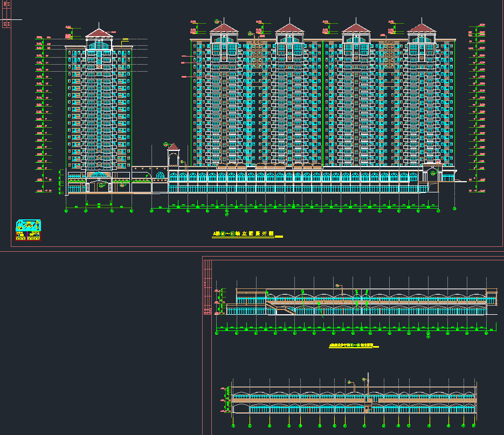Click the stacked double grid bubble below the main elevation
Screen dimensions: 504x435
click(x=226, y=212)
